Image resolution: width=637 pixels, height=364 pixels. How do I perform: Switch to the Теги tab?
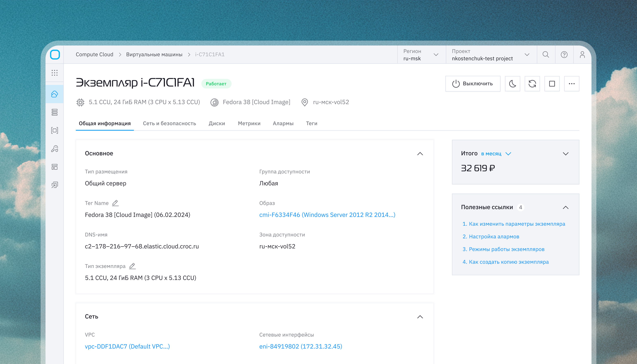pyautogui.click(x=312, y=123)
